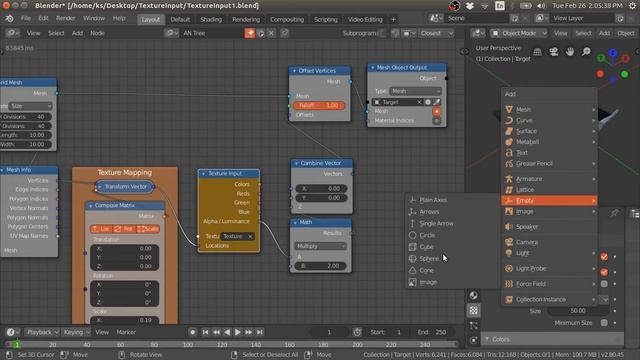Open the Size dropdown in the Grid Mesh node
The height and width of the screenshot is (360, 640).
point(31,106)
